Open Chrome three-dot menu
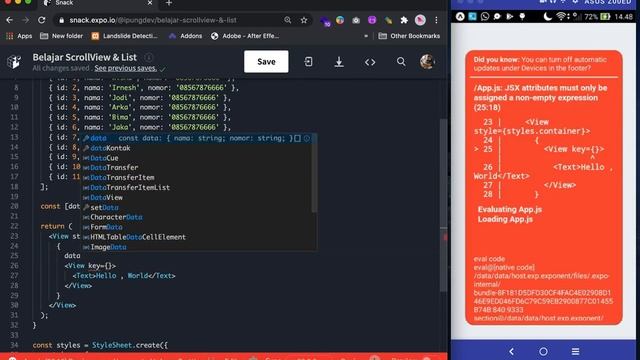The width and height of the screenshot is (640, 360). tap(436, 20)
